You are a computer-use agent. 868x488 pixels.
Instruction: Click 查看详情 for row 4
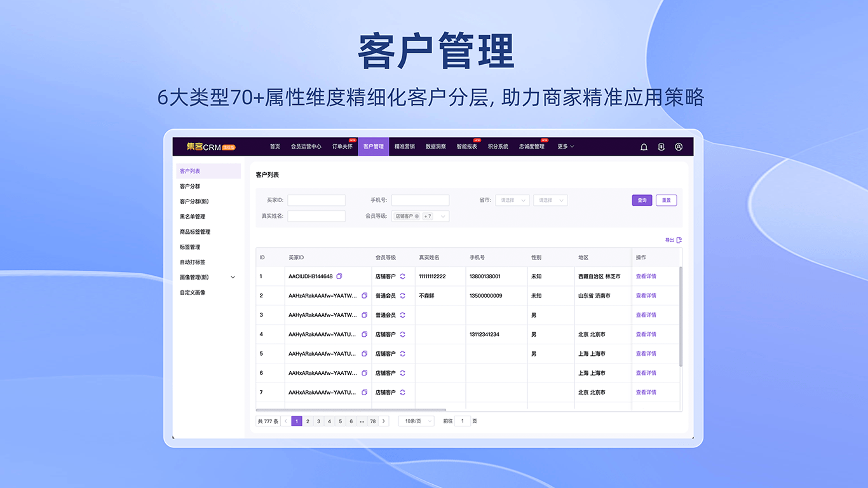(646, 334)
